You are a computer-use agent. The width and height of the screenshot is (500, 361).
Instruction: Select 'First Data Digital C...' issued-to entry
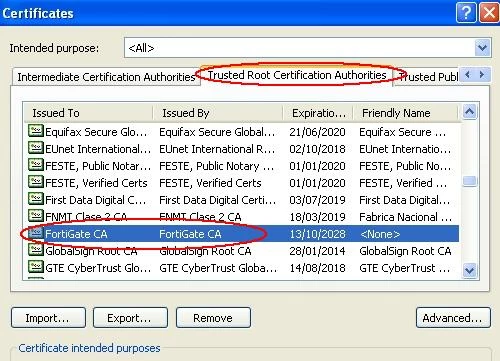click(95, 200)
